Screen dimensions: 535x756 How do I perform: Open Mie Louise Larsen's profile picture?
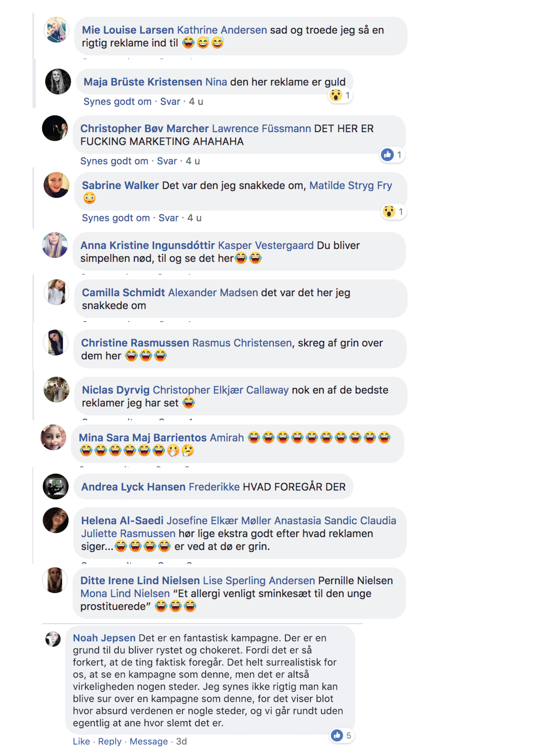click(x=56, y=30)
